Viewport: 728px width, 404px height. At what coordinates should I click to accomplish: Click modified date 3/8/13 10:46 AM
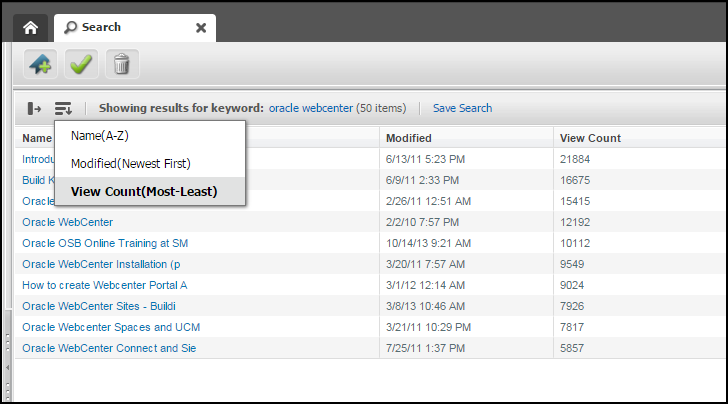click(425, 306)
